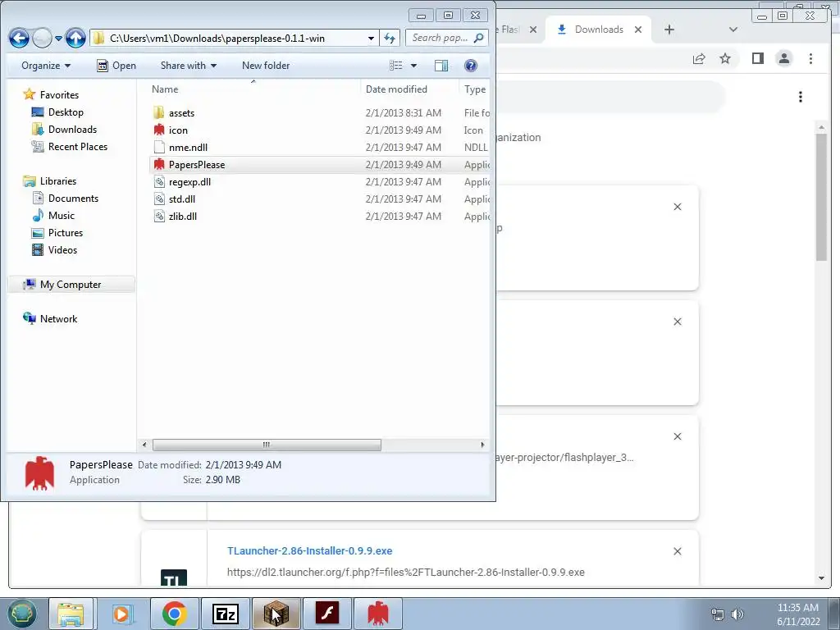Click the Explorer forward arrow button

click(42, 38)
